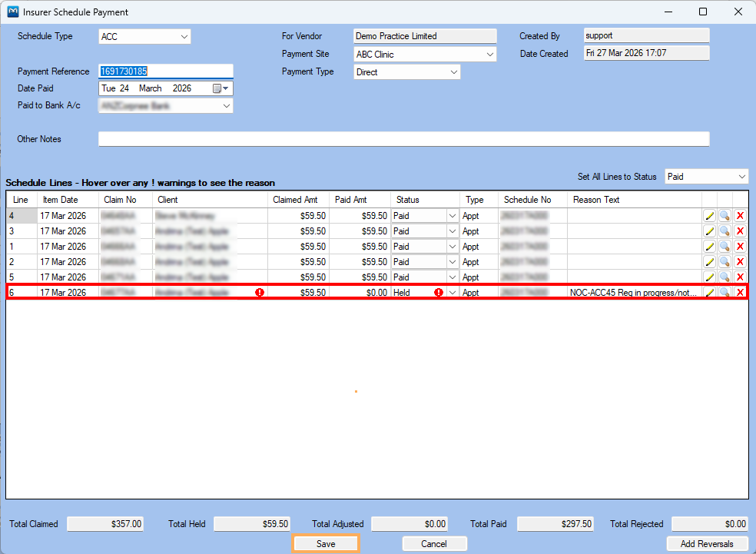The width and height of the screenshot is (756, 554).
Task: Edit line 1 with the pencil icon
Action: click(x=709, y=247)
